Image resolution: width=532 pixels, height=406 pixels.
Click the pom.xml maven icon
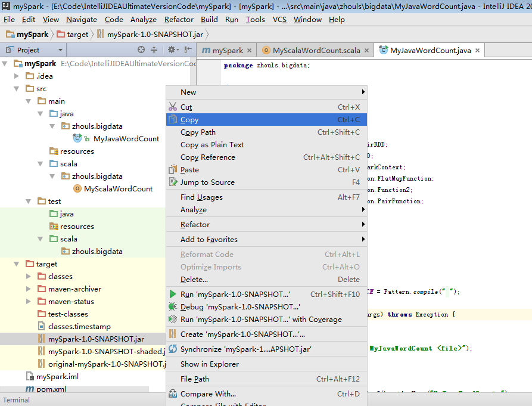(x=30, y=389)
